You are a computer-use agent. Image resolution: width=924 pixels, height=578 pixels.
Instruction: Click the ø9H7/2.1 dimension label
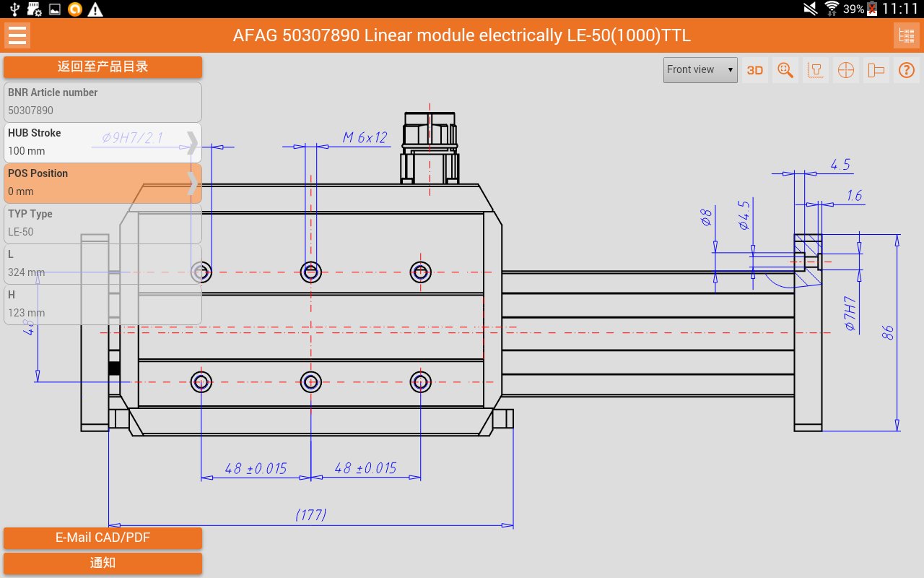(133, 137)
